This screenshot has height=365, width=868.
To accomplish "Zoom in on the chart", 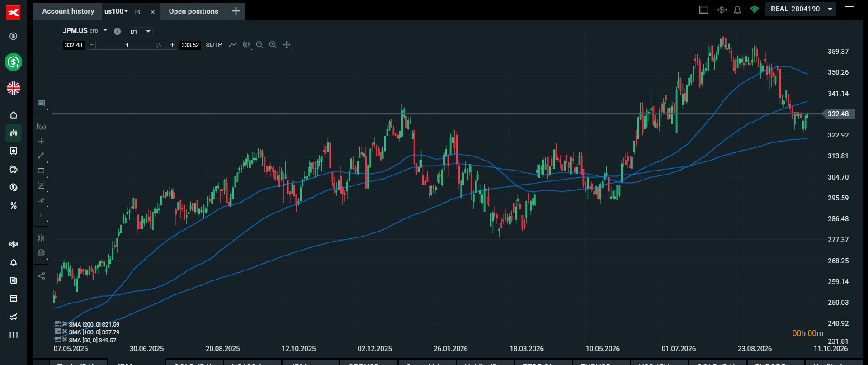I will tap(273, 45).
